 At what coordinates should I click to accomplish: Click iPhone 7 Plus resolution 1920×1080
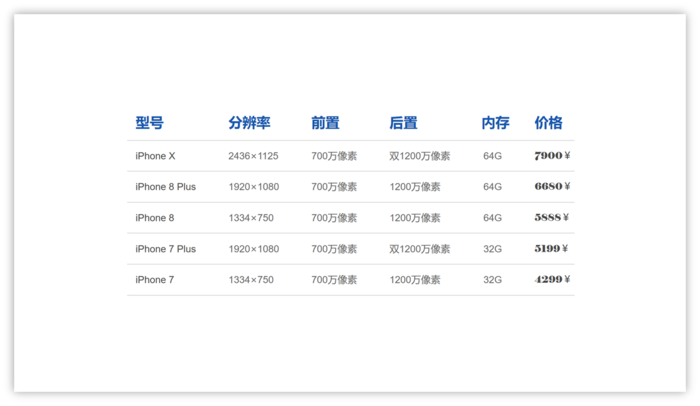[254, 249]
